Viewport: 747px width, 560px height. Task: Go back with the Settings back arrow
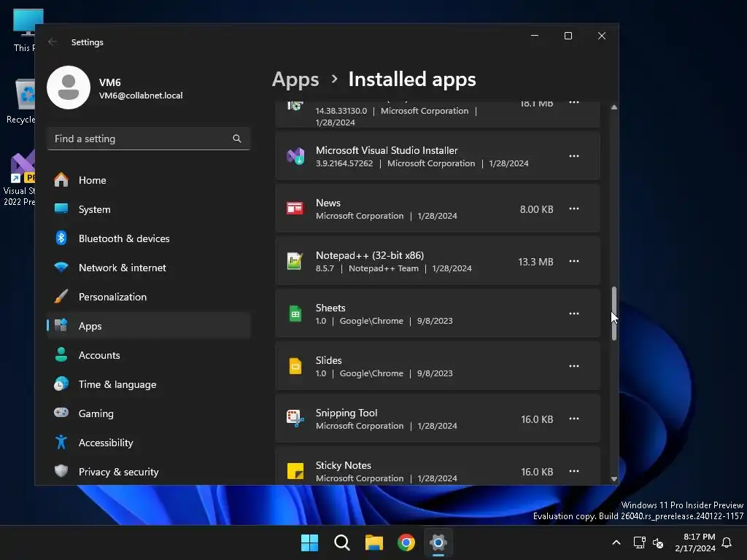(53, 42)
